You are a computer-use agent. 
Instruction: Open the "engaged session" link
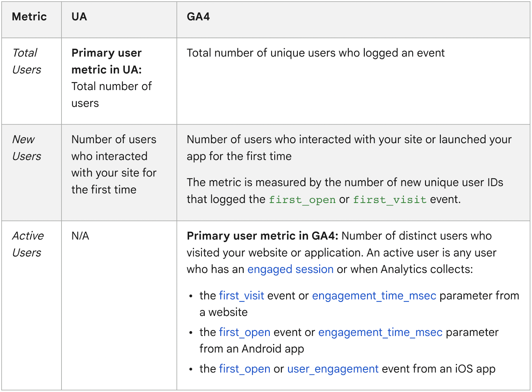(x=290, y=269)
